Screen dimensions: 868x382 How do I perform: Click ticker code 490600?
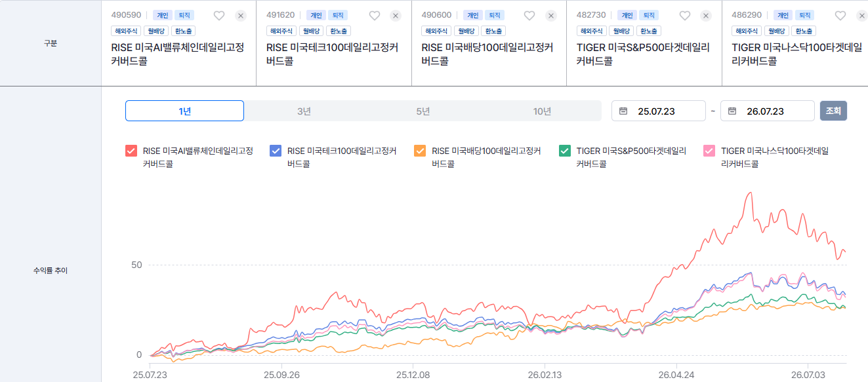pos(436,15)
